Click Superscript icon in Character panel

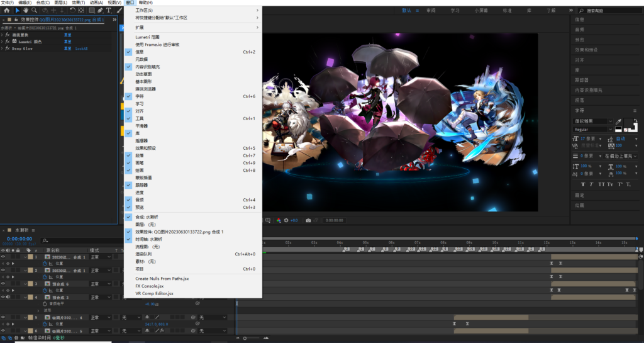620,184
